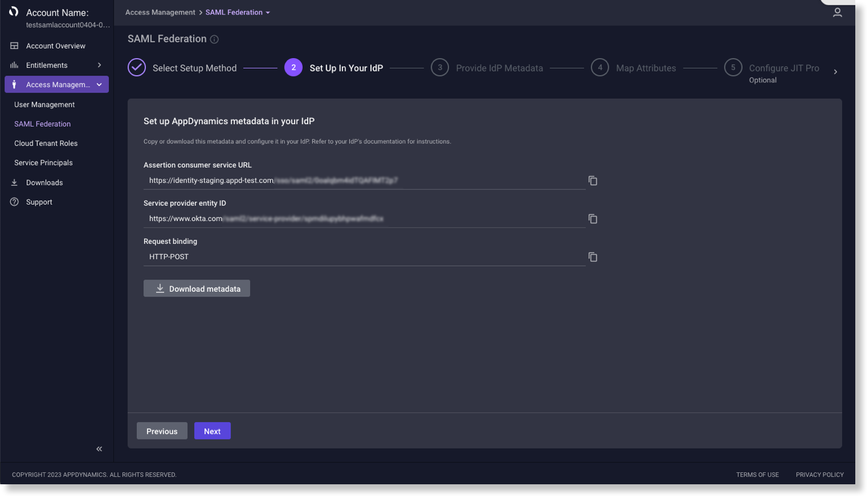Screen dimensions: 868x497
Task: Click the completed step checkmark circle
Action: pyautogui.click(x=137, y=68)
